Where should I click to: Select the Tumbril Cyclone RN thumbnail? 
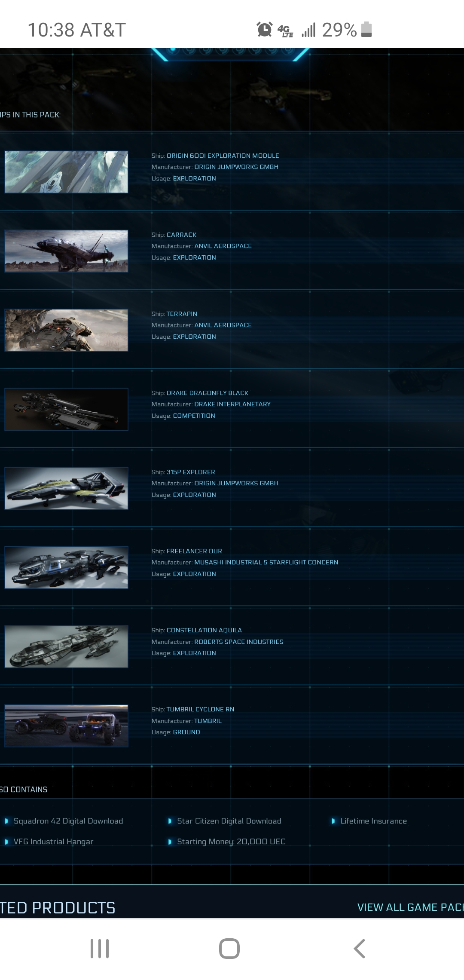66,726
